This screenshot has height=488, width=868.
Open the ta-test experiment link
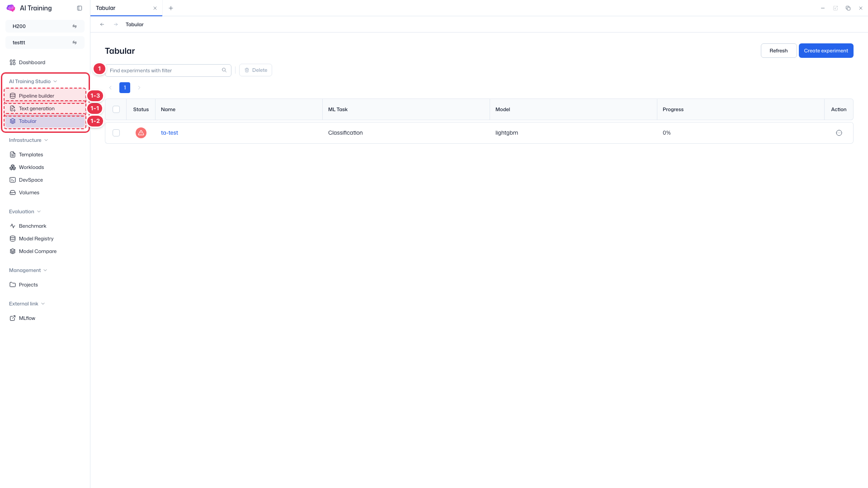point(170,133)
